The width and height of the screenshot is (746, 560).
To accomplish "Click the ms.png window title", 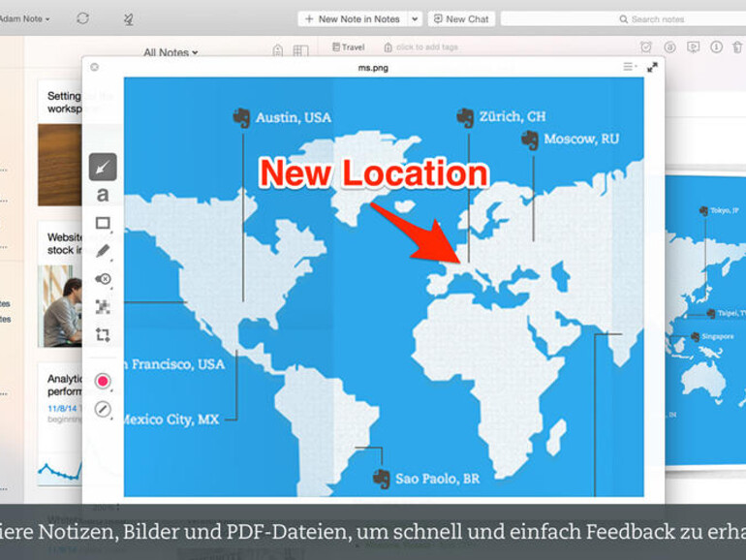I will pyautogui.click(x=373, y=68).
